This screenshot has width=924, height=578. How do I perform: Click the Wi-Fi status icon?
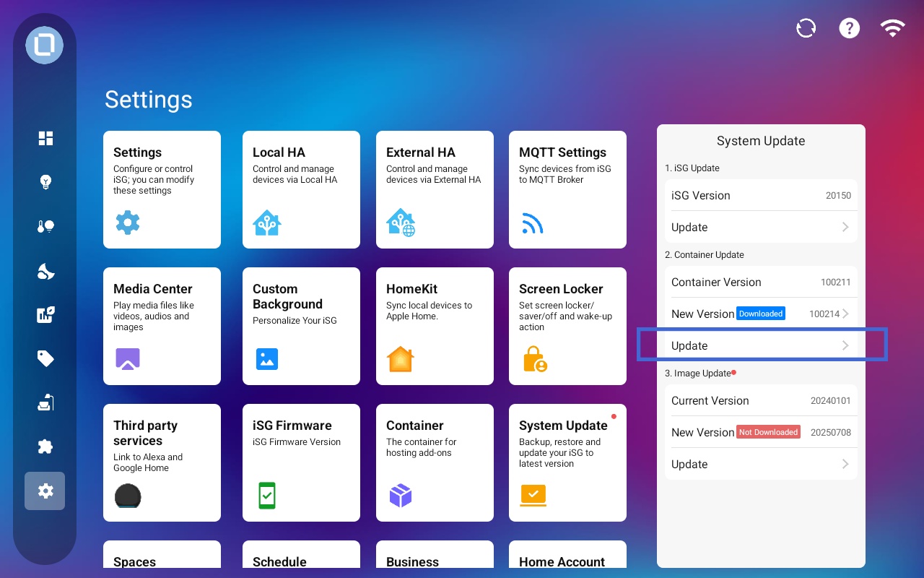[892, 28]
